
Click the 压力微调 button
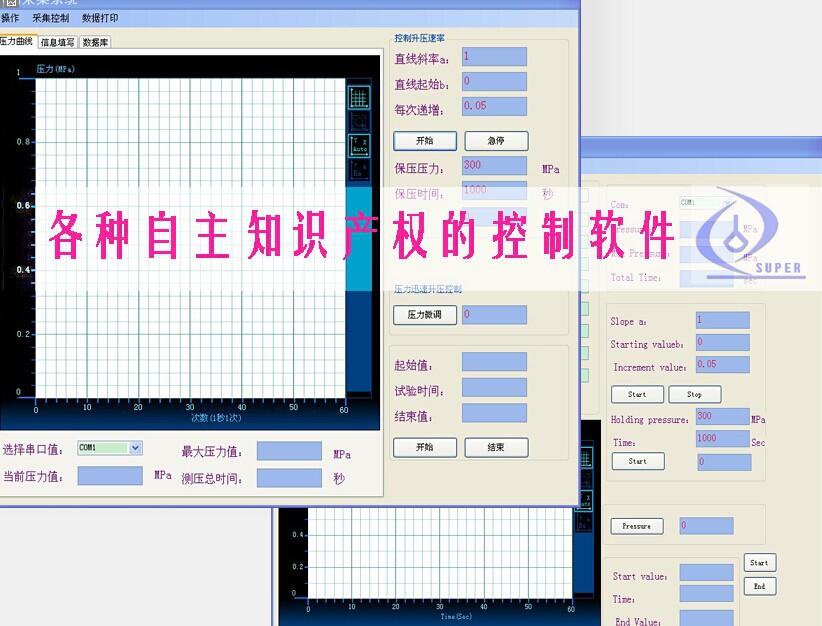424,315
